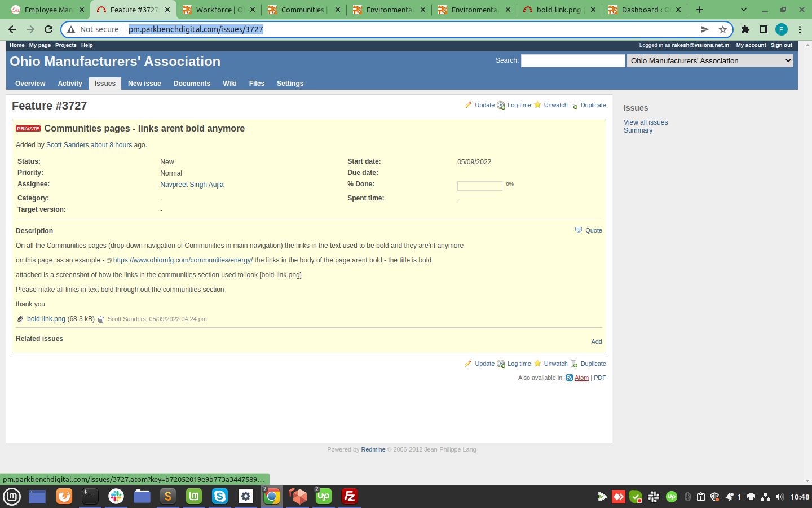This screenshot has height=508, width=812.
Task: Click the Atom feed link
Action: pyautogui.click(x=581, y=378)
